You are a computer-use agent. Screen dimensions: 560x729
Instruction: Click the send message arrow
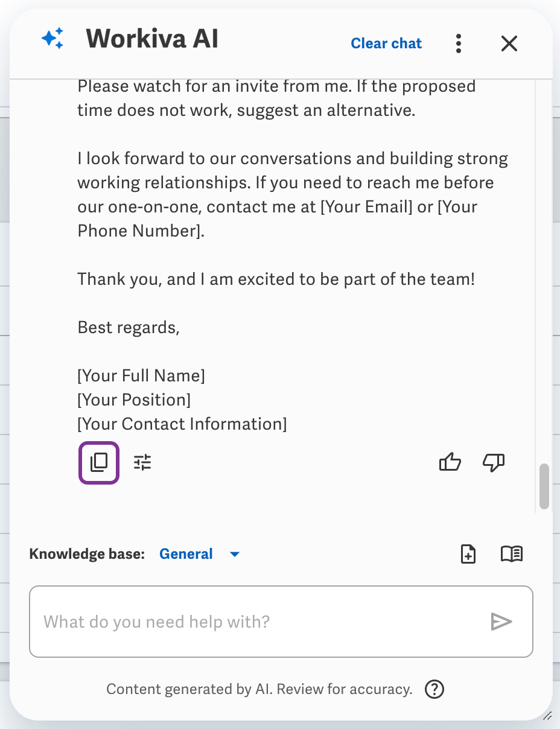pyautogui.click(x=501, y=622)
